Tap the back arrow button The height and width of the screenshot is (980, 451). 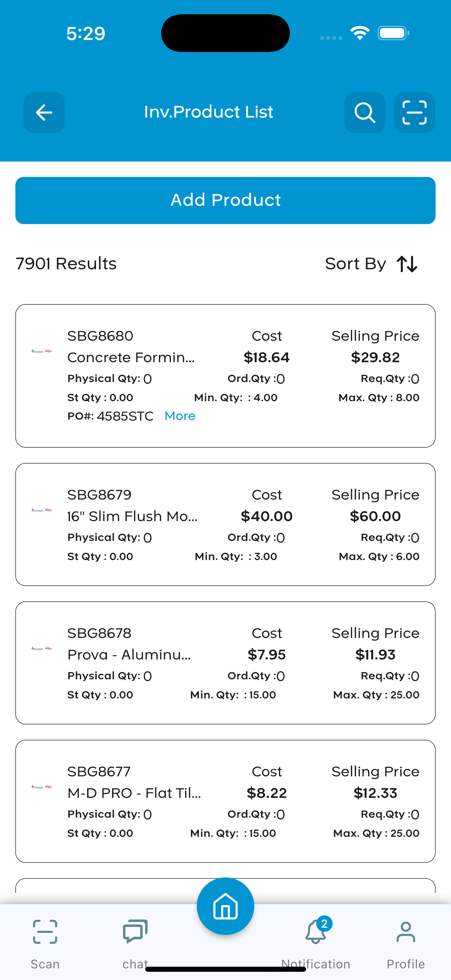pyautogui.click(x=44, y=113)
